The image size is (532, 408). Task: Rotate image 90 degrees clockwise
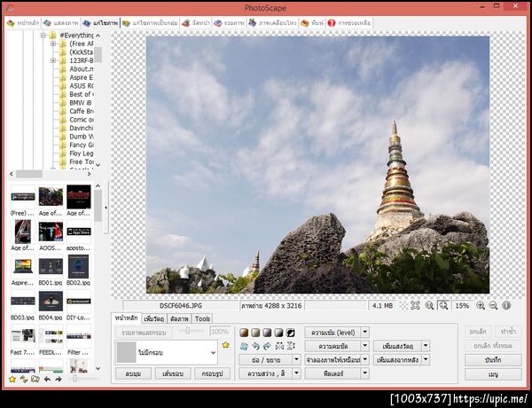(x=267, y=346)
